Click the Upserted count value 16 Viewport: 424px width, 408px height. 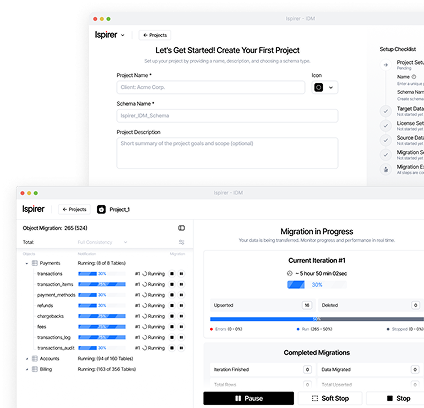coord(307,305)
